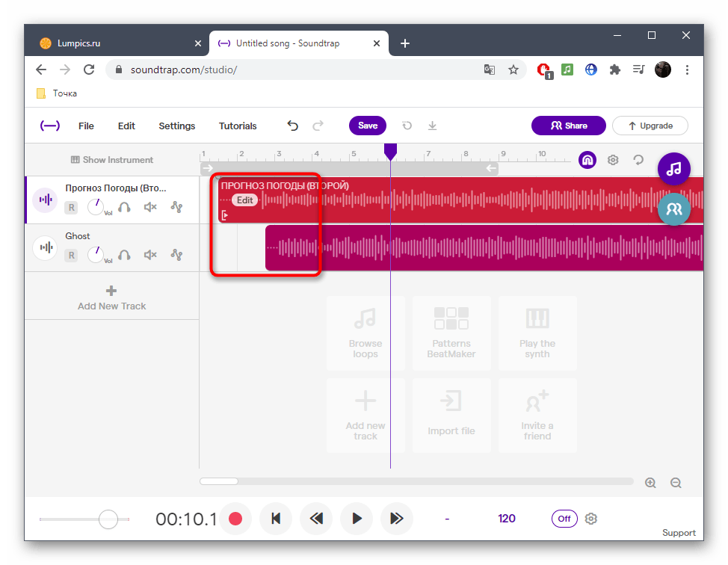Arm recording on Прогноз Погоды track
728x565 pixels.
71,207
